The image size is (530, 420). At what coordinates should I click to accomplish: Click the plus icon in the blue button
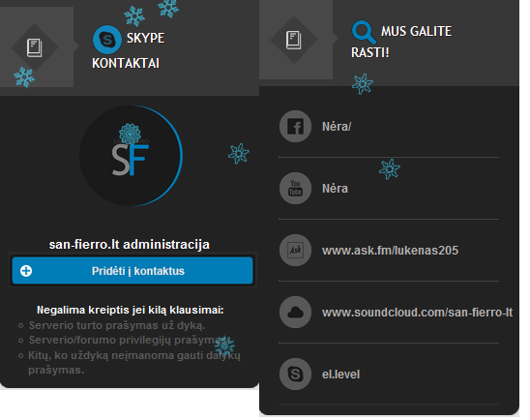click(26, 271)
